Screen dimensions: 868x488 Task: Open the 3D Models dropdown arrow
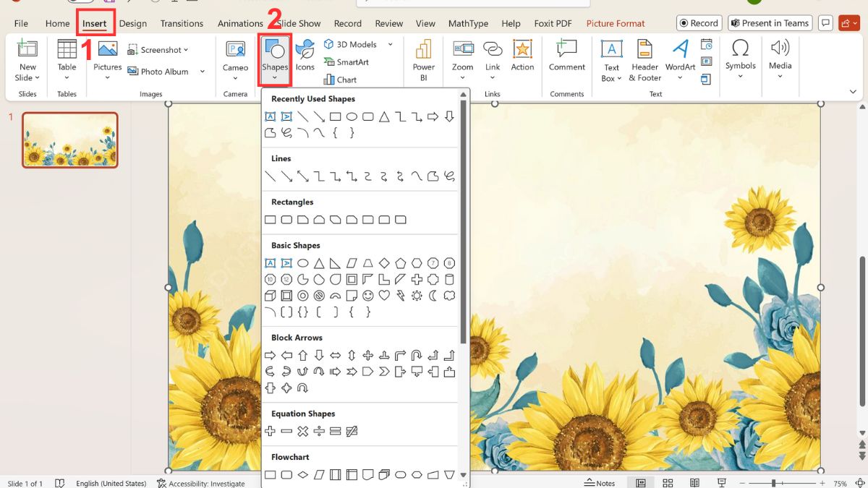click(391, 45)
